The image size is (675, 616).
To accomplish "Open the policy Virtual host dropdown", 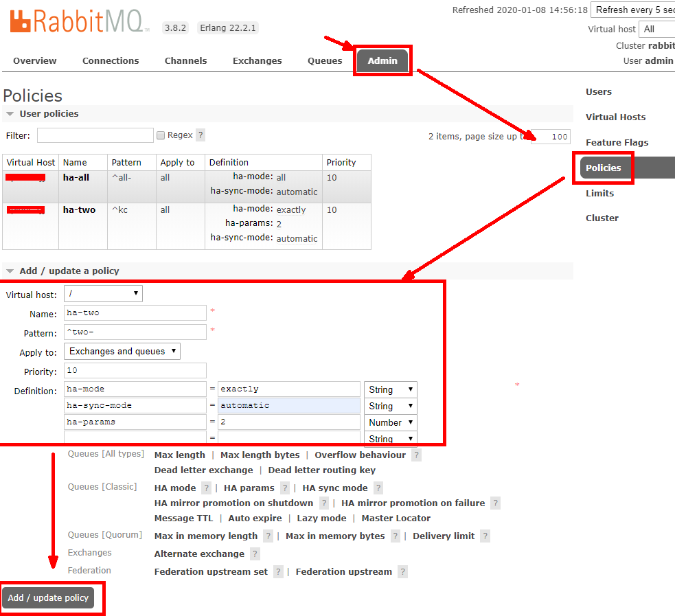I will tap(103, 294).
